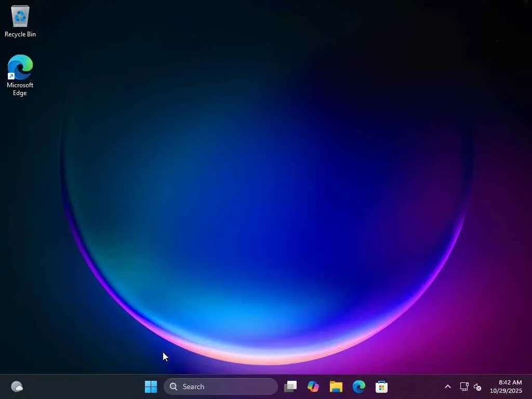Open Microsoft Store from the taskbar
The height and width of the screenshot is (399, 532).
tap(381, 387)
